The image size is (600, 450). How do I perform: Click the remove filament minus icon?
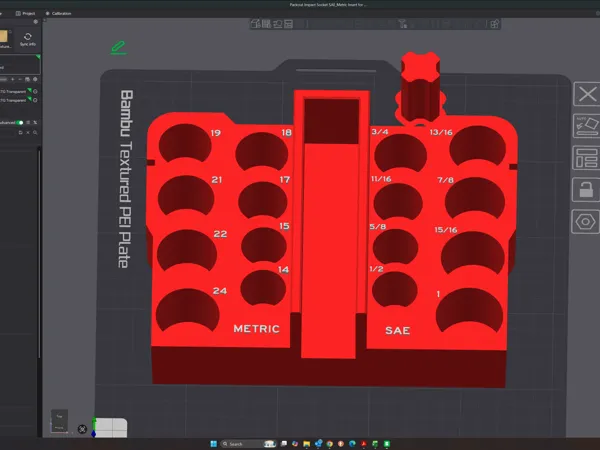click(x=20, y=79)
